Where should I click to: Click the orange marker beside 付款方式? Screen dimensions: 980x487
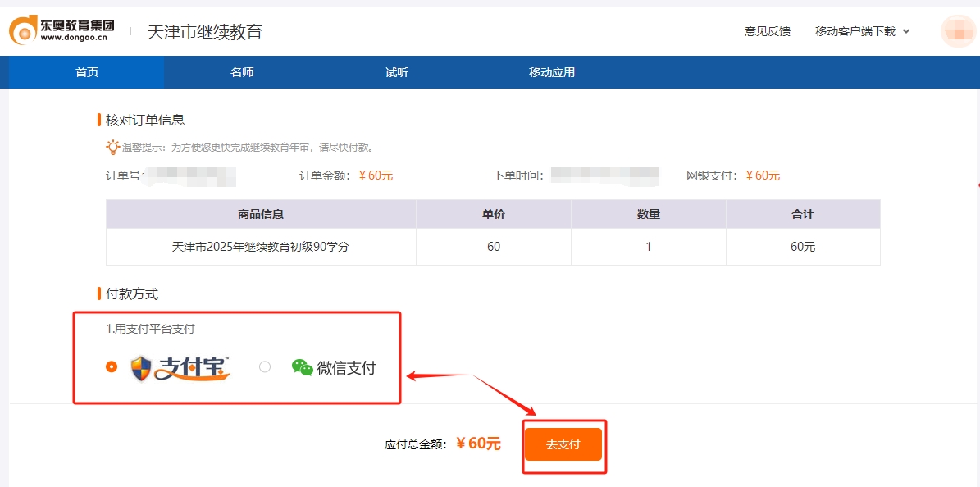[x=98, y=294]
